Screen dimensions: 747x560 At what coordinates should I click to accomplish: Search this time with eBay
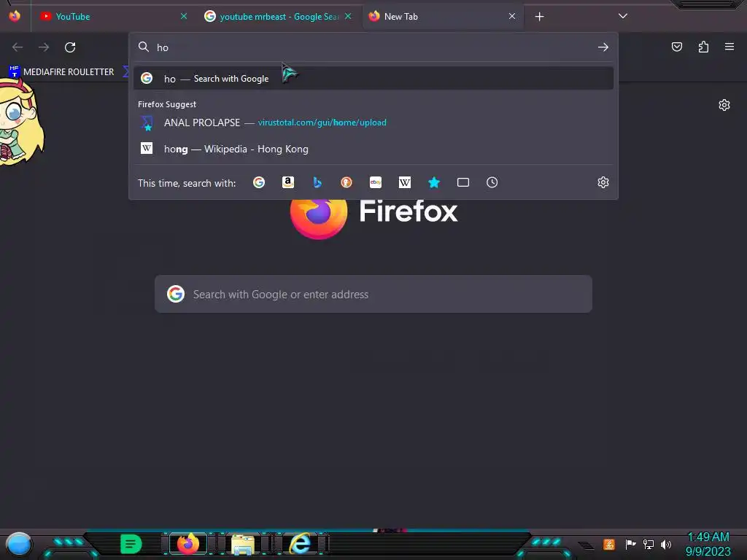coord(376,182)
